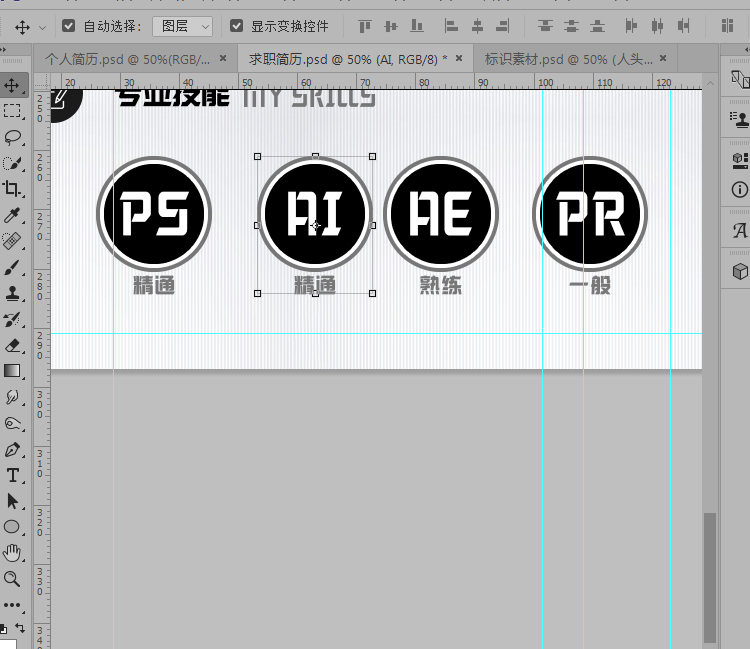The image size is (750, 649).
Task: Select the Rectangular Marquee tool
Action: pyautogui.click(x=12, y=111)
